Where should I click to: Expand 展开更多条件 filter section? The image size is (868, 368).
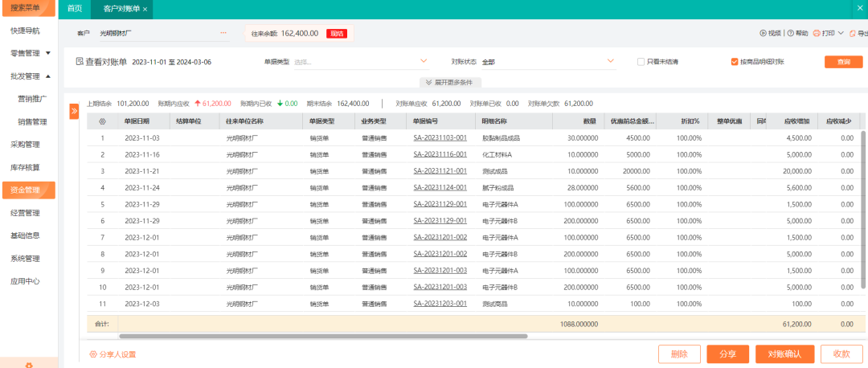[x=449, y=83]
